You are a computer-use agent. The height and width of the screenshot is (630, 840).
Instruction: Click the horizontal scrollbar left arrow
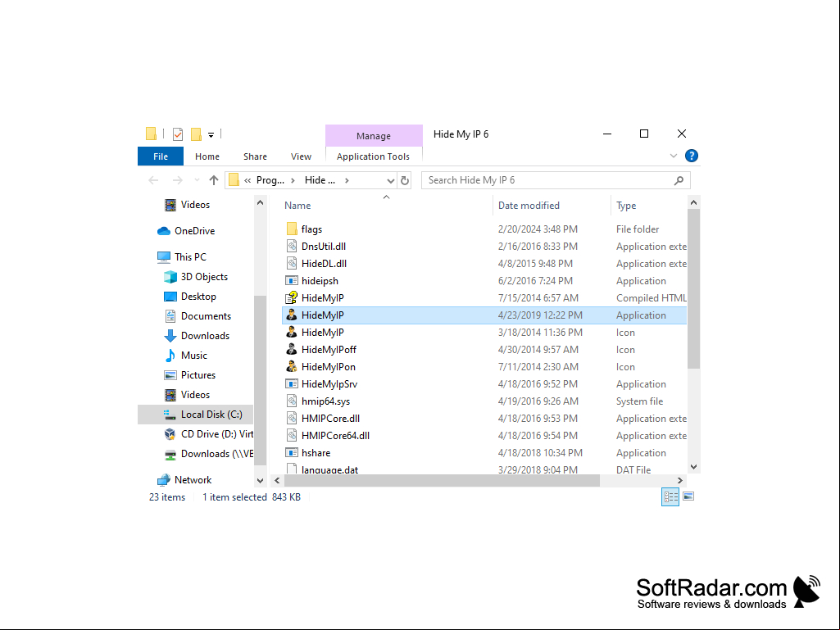(277, 481)
